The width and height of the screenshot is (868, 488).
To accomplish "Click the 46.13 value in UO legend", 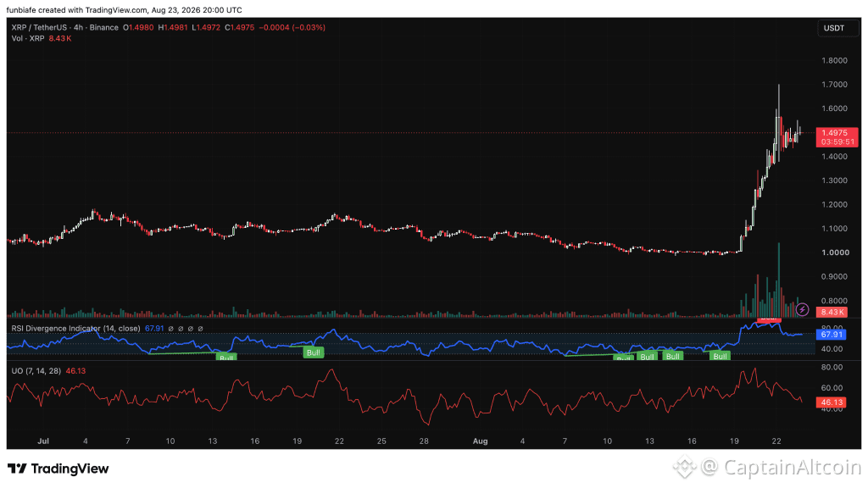I will pyautogui.click(x=75, y=371).
